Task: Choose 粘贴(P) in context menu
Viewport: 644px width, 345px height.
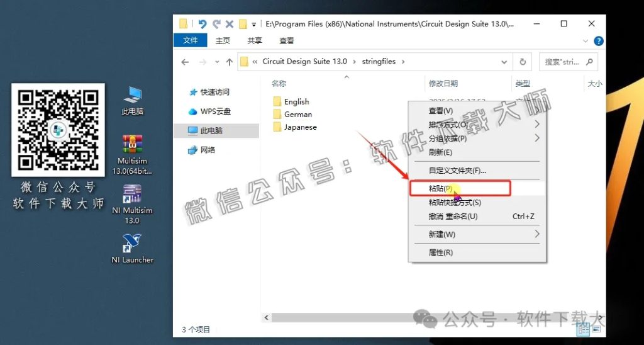Action: pyautogui.click(x=477, y=188)
